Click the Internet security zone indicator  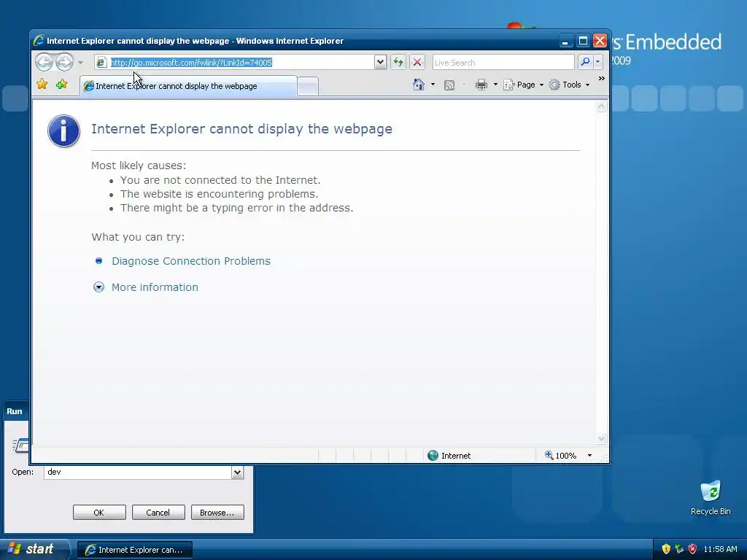click(449, 456)
